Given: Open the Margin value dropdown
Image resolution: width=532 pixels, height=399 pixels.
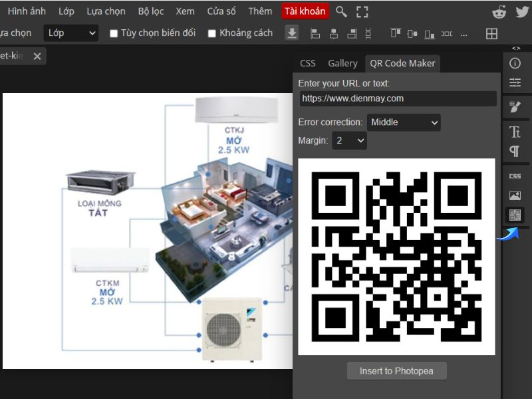Looking at the screenshot, I should pyautogui.click(x=350, y=140).
